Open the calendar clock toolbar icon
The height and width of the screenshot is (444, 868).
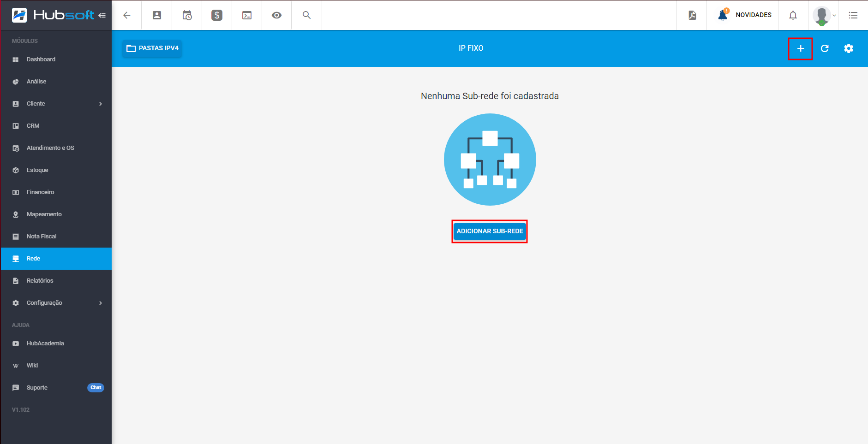pos(187,15)
